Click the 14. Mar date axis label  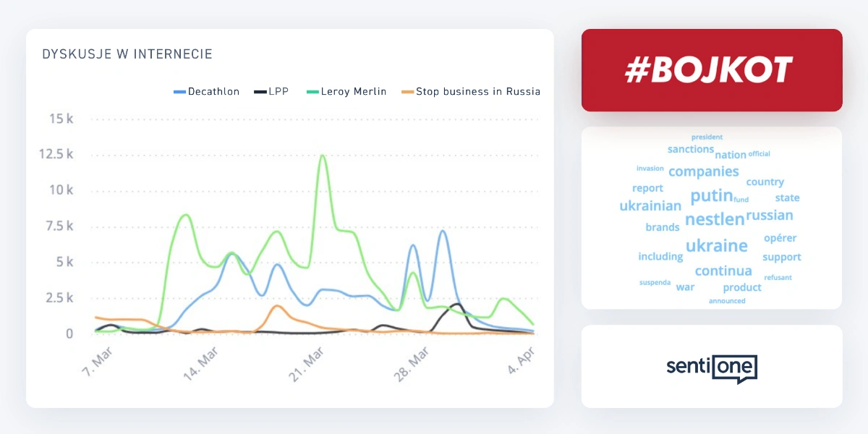pyautogui.click(x=203, y=359)
